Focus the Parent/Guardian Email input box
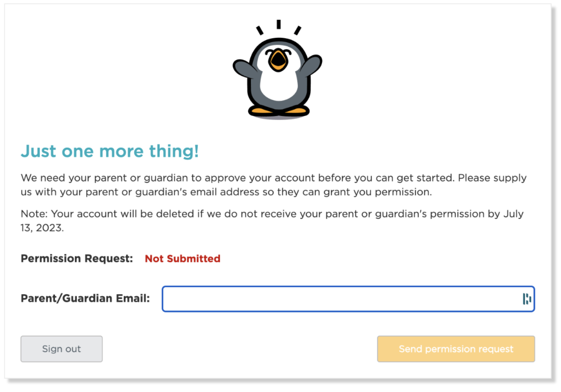Screen dimensions: 561x392 pos(348,299)
